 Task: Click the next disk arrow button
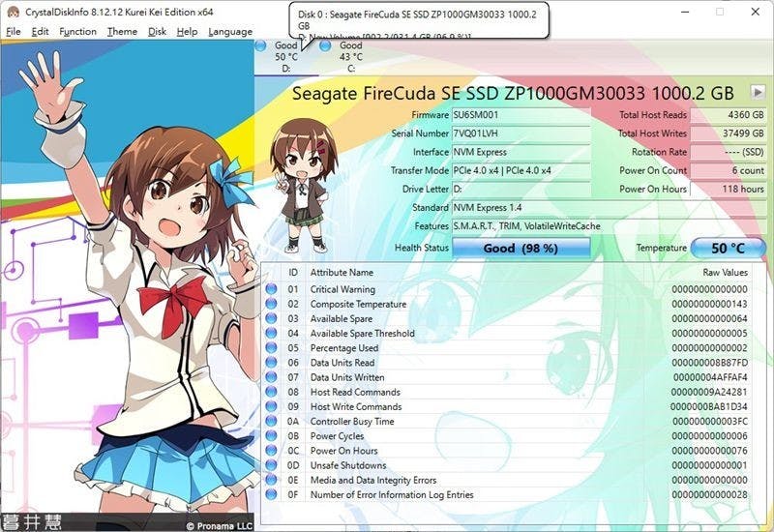(x=758, y=92)
